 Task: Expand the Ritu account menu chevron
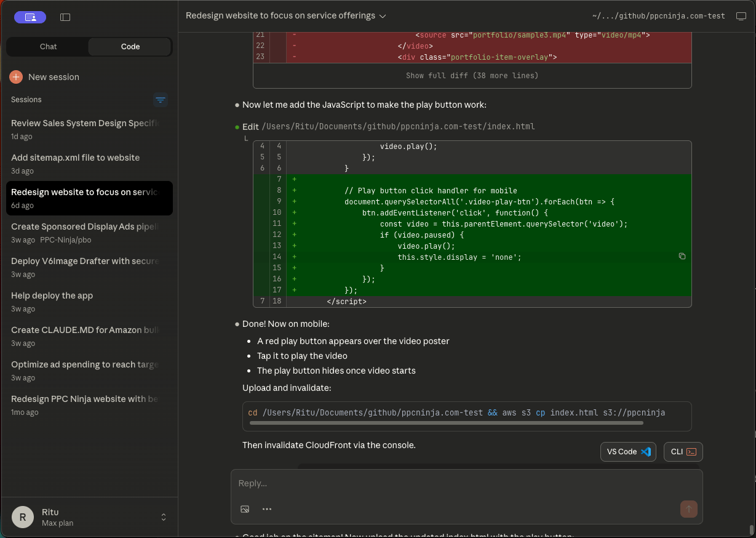tap(164, 517)
